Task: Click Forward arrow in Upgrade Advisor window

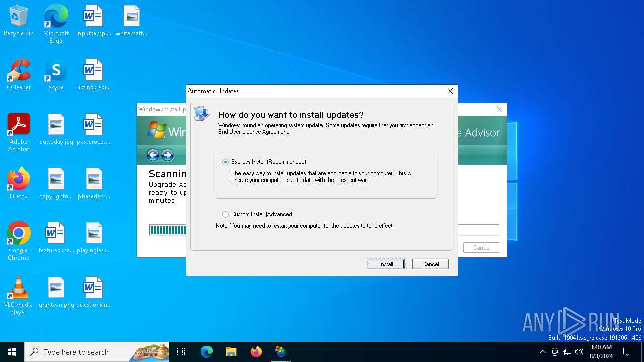Action: (x=168, y=155)
